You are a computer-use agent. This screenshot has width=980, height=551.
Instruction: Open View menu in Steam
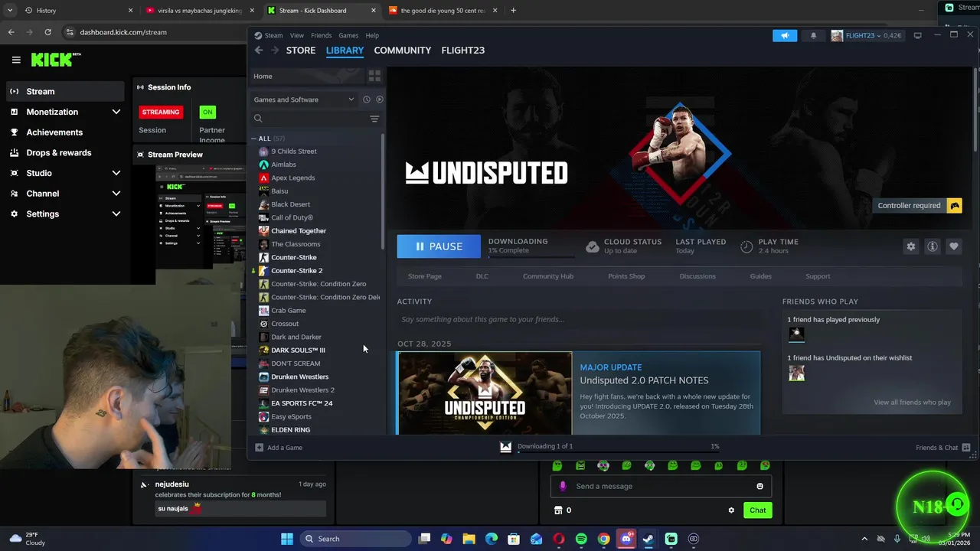point(296,35)
